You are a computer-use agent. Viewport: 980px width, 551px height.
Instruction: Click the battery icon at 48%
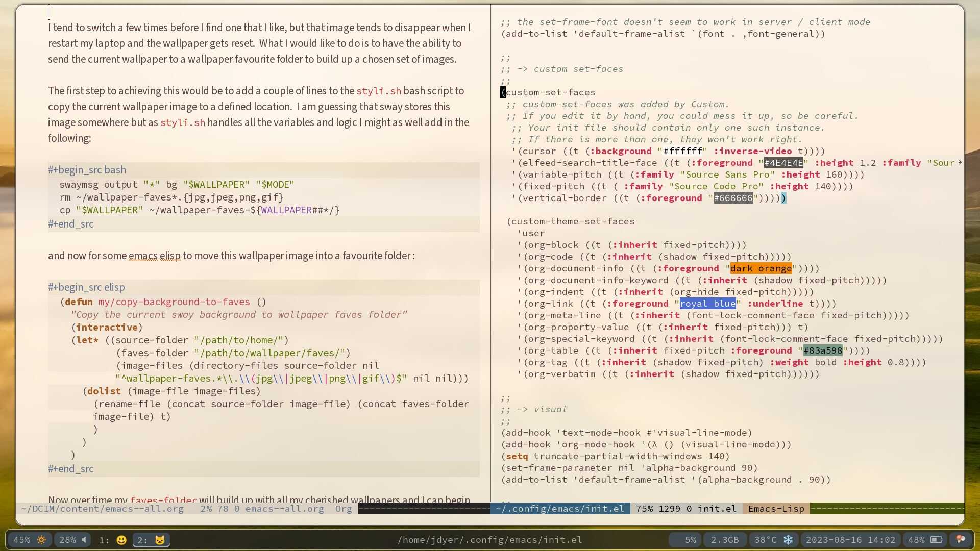[936, 540]
